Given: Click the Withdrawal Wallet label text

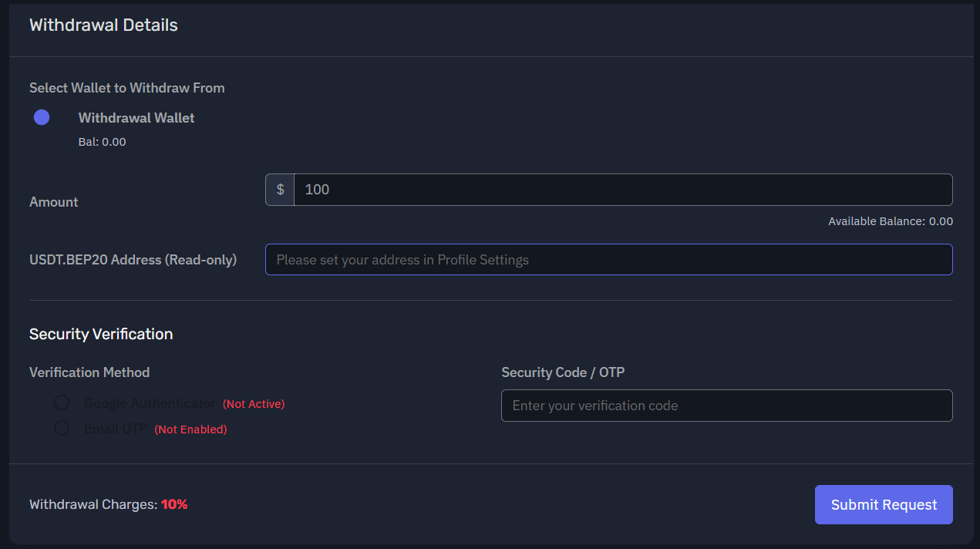Looking at the screenshot, I should click(136, 118).
